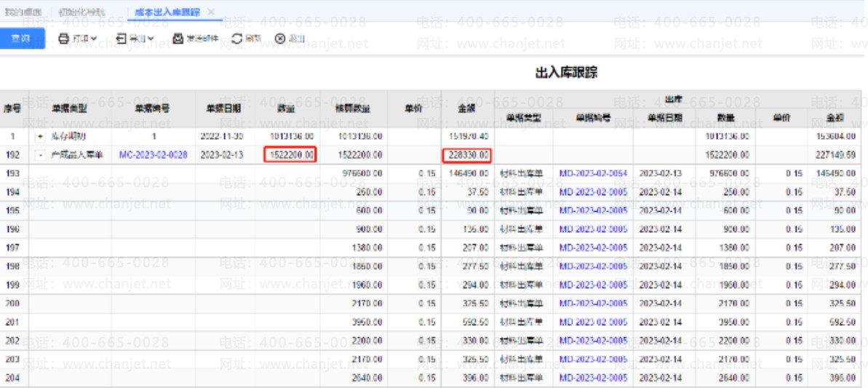Switch to the 初始化导航 tab
The width and height of the screenshot is (868, 388).
coord(81,12)
